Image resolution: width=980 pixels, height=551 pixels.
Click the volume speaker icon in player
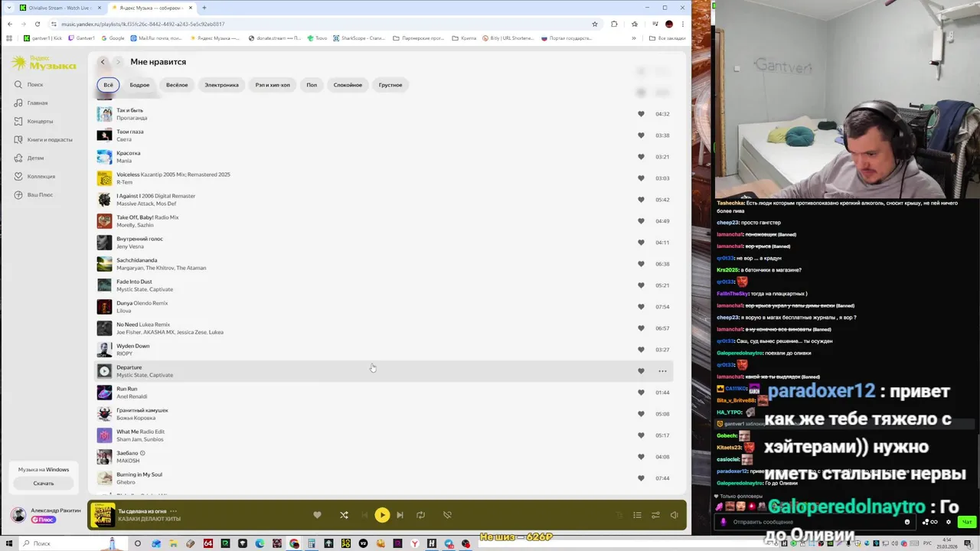[674, 515]
